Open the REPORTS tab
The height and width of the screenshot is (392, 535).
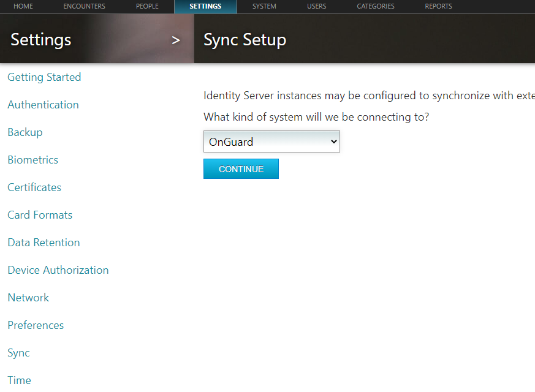(438, 7)
